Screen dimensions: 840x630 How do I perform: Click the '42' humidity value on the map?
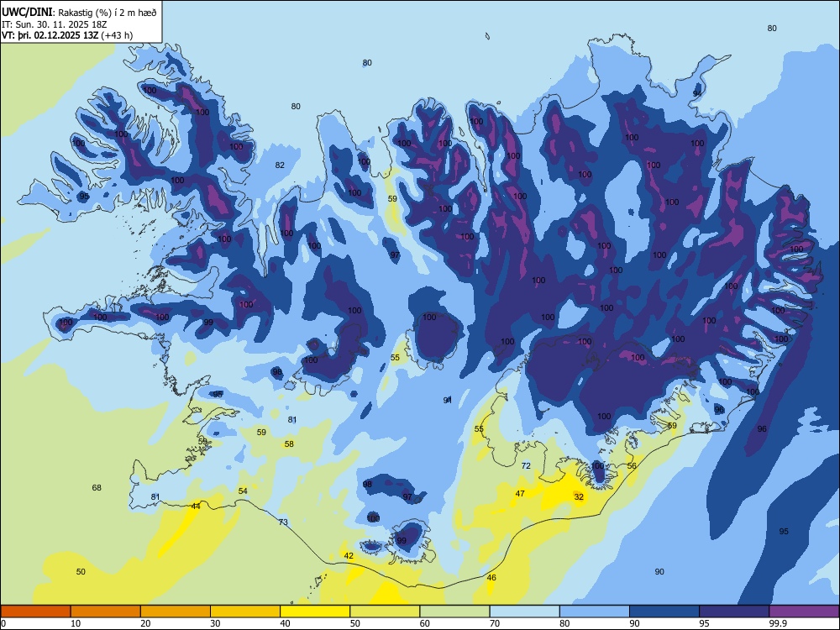pyautogui.click(x=349, y=556)
